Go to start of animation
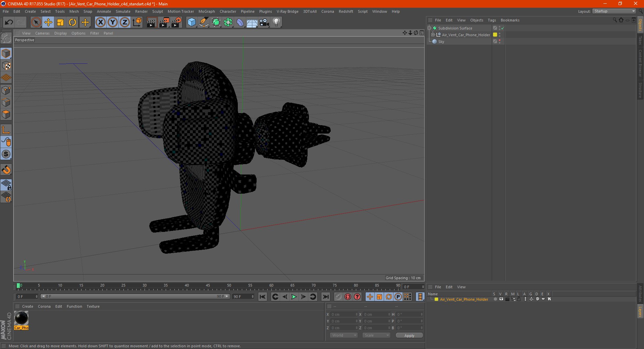Screen dimensions: 644x349 [x=263, y=297]
